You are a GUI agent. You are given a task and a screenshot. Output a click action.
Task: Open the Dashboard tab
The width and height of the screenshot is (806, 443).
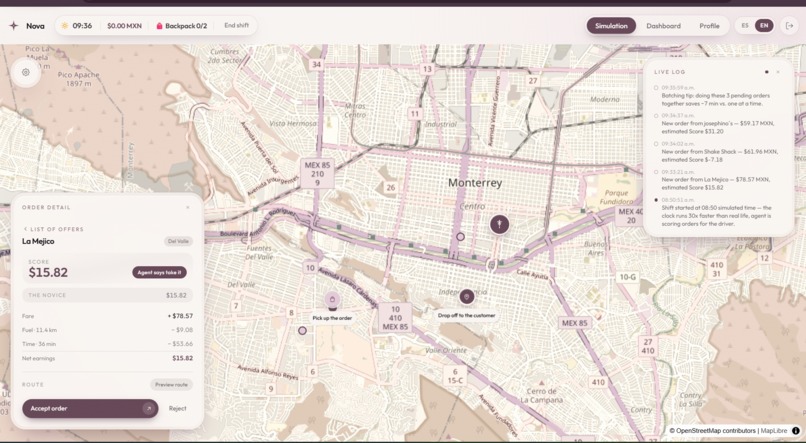[663, 26]
